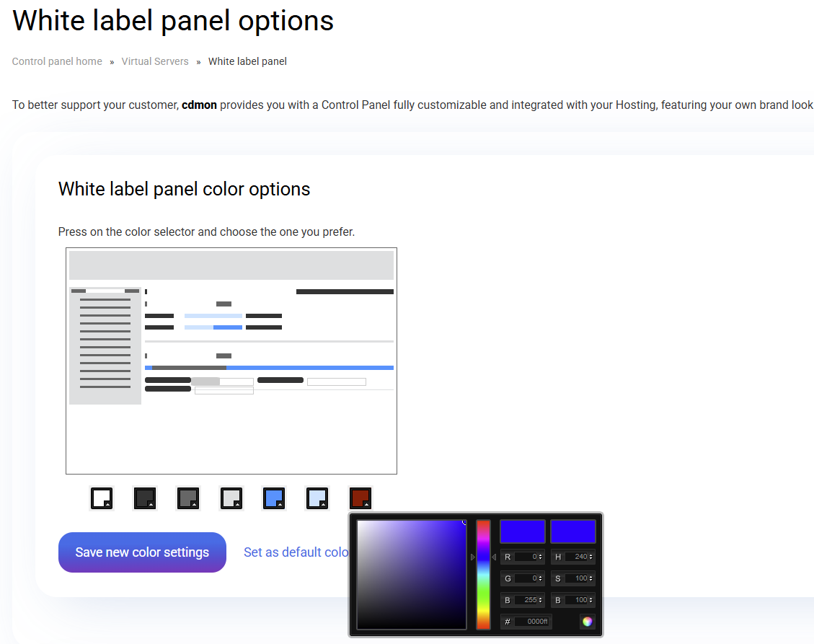Click Save new color settings button
814x644 pixels.
pyautogui.click(x=142, y=552)
